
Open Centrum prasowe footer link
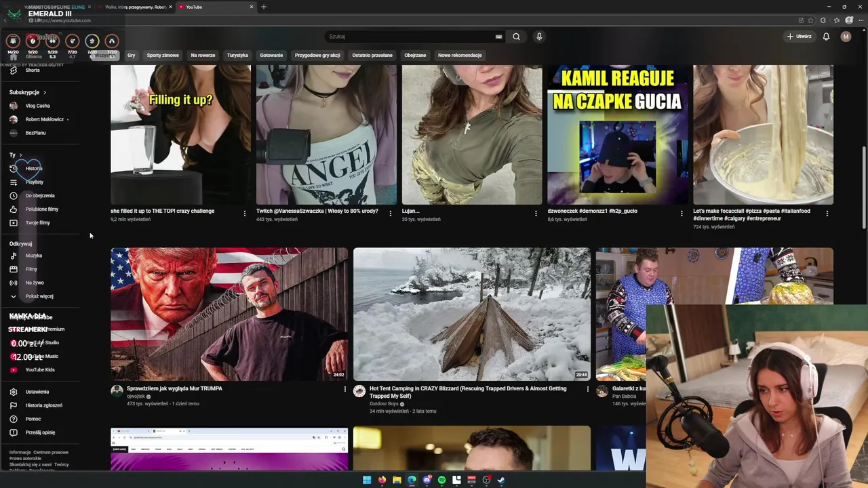coord(51,452)
